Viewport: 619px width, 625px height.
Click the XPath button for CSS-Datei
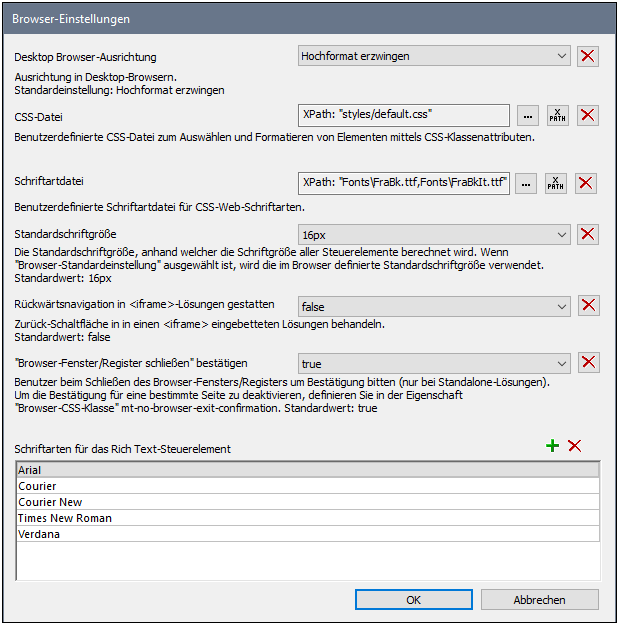click(x=557, y=115)
